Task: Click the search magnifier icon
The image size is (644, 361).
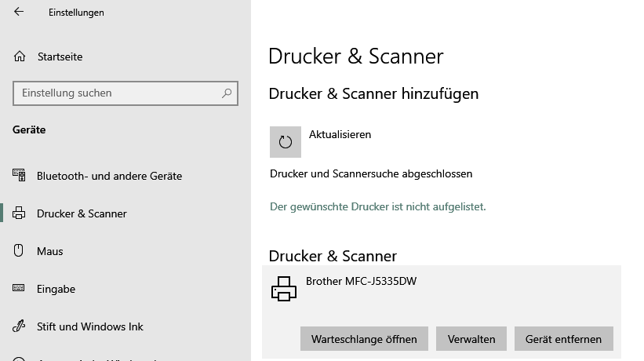Action: (x=227, y=93)
